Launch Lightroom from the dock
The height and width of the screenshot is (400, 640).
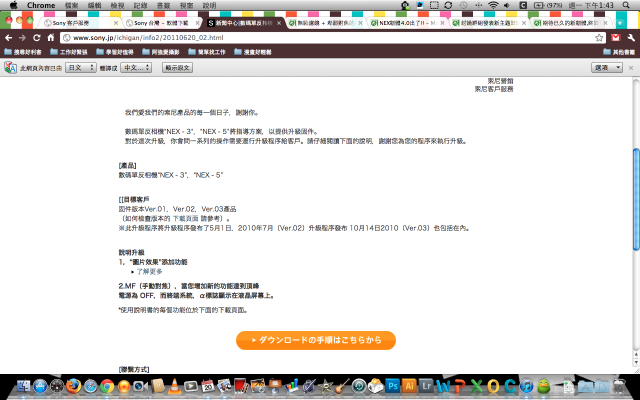427,386
